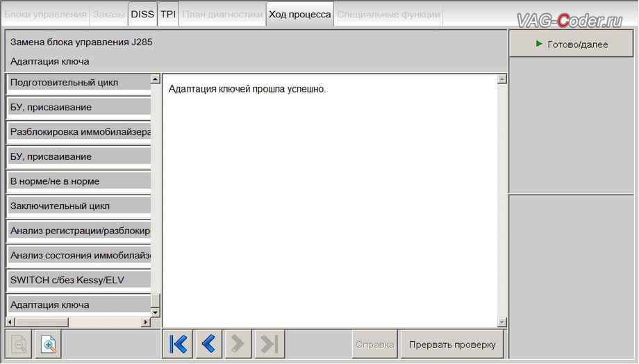This screenshot has height=364, width=639.
Task: Click the greyed zoom out document icon
Action: (x=19, y=345)
